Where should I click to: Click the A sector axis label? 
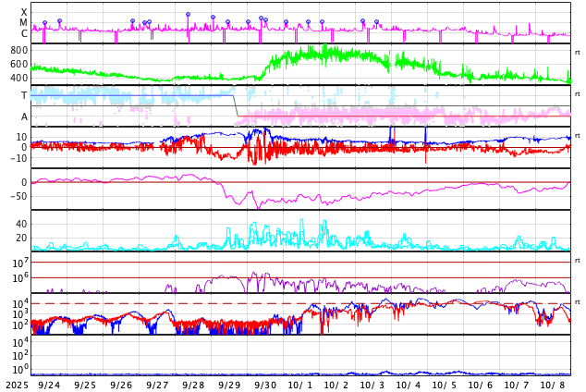point(24,116)
